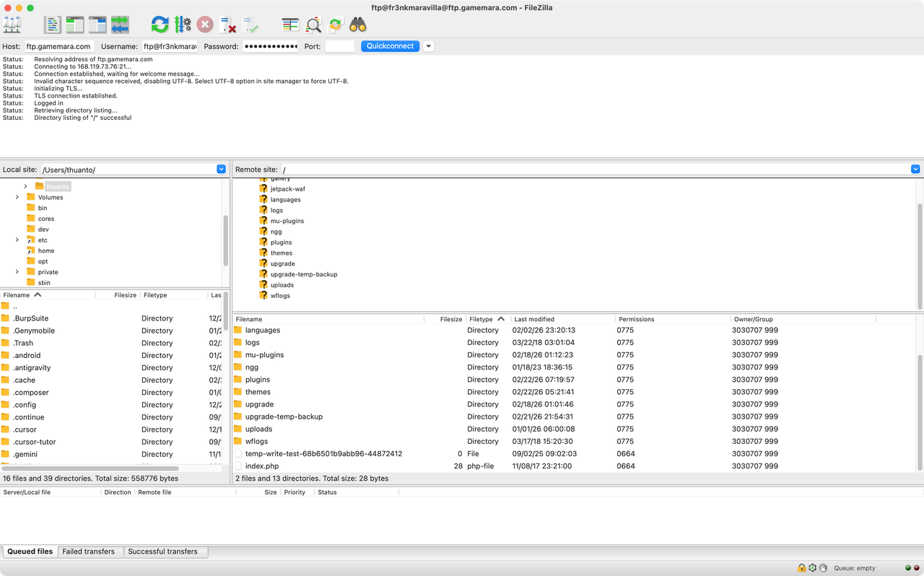This screenshot has width=924, height=576.
Task: Click the index.php file icon
Action: click(238, 466)
